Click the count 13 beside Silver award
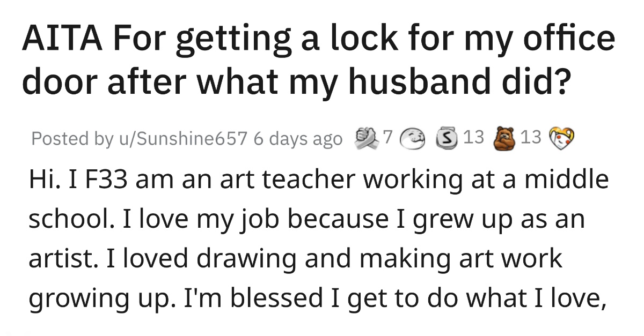Viewport: 644px width, 336px height. click(x=473, y=138)
